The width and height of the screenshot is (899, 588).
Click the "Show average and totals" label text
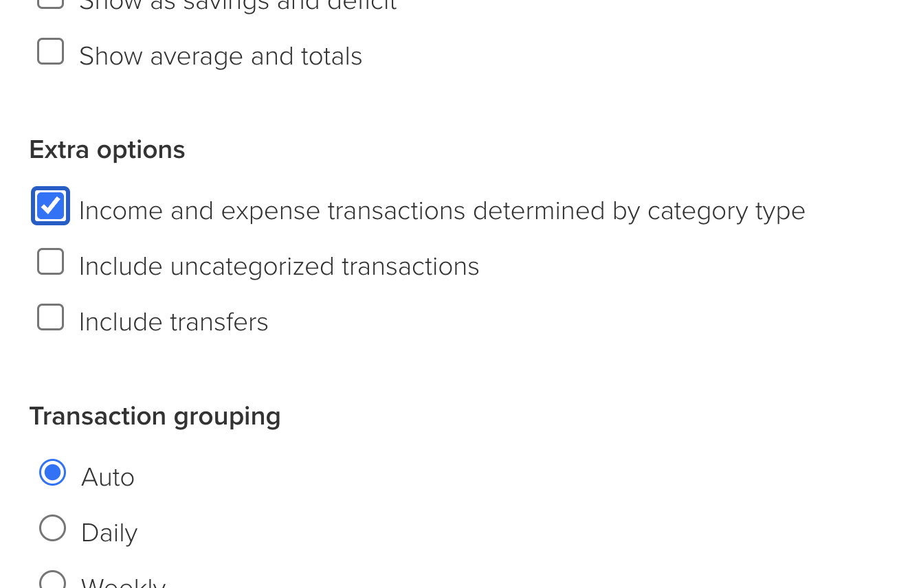(220, 56)
